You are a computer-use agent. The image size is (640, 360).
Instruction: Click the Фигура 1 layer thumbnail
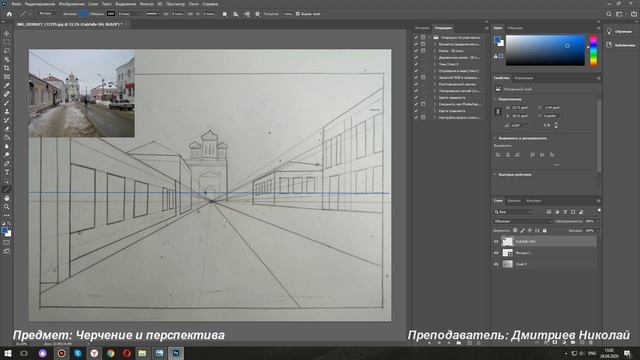tap(507, 253)
